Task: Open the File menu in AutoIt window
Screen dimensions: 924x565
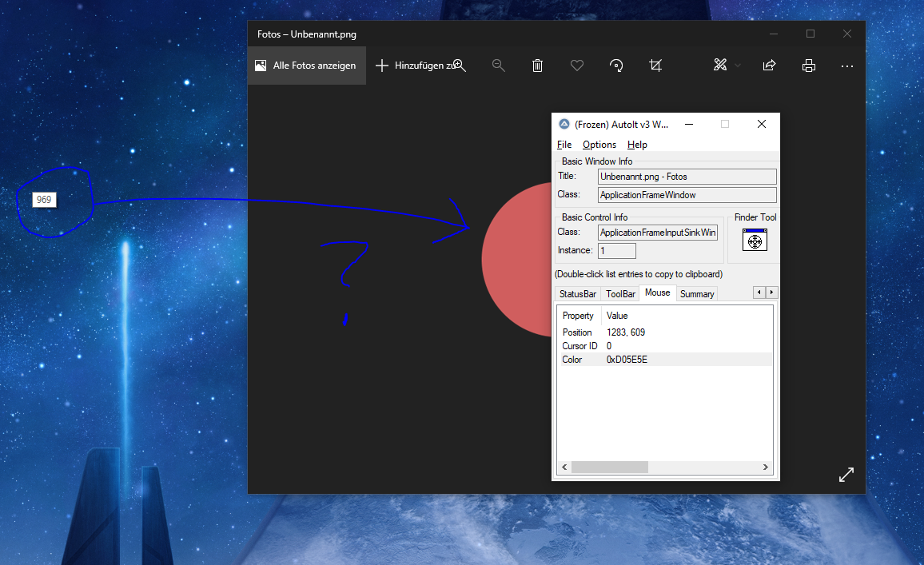Action: [x=564, y=145]
